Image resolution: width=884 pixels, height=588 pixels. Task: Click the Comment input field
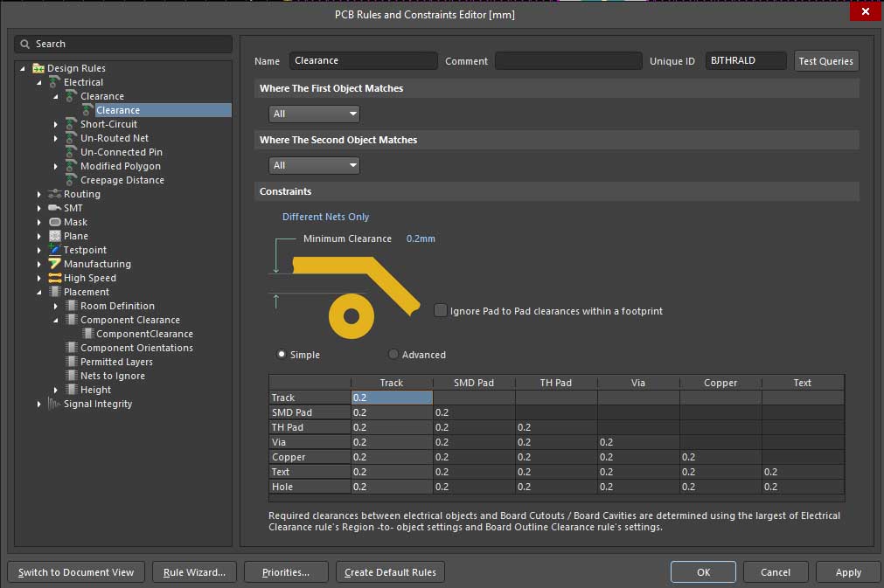[x=567, y=60]
